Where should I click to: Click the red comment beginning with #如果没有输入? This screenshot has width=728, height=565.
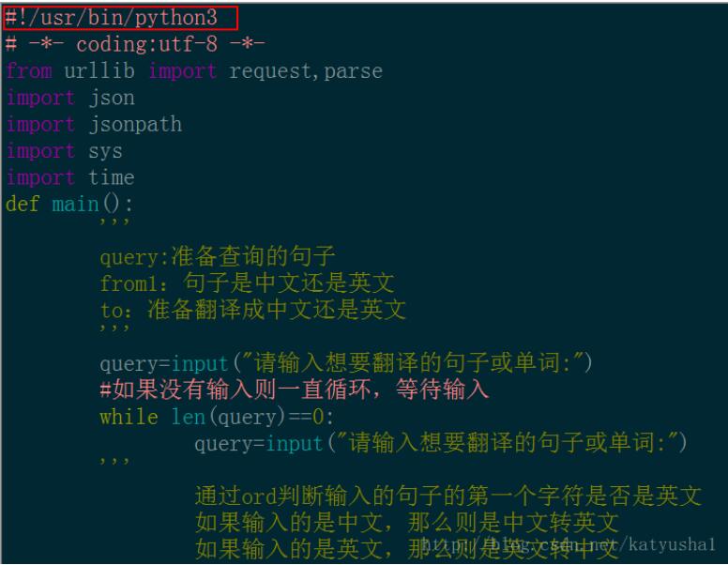(294, 389)
